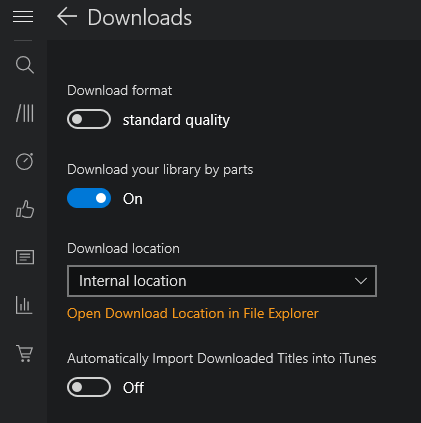Click the Off label beside iTunes toggle

click(x=133, y=388)
